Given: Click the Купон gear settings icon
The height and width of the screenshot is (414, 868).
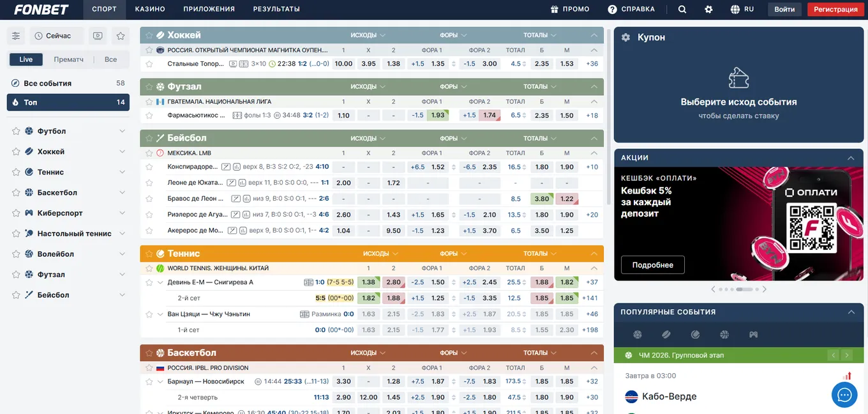Looking at the screenshot, I should 625,38.
